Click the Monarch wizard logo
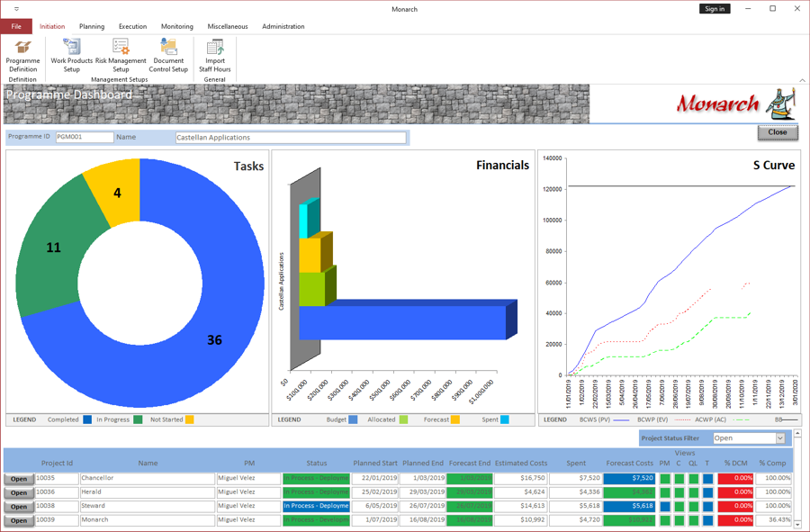The height and width of the screenshot is (532, 810). (x=780, y=104)
